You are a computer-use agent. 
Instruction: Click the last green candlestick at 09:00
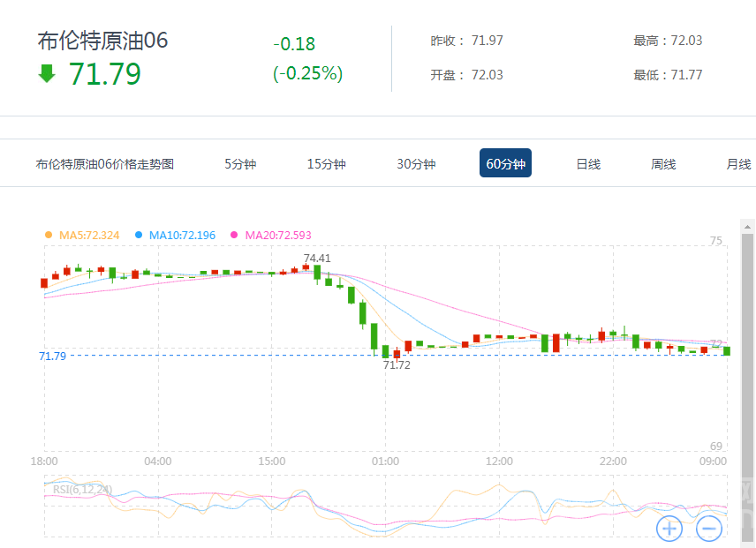[x=727, y=351]
